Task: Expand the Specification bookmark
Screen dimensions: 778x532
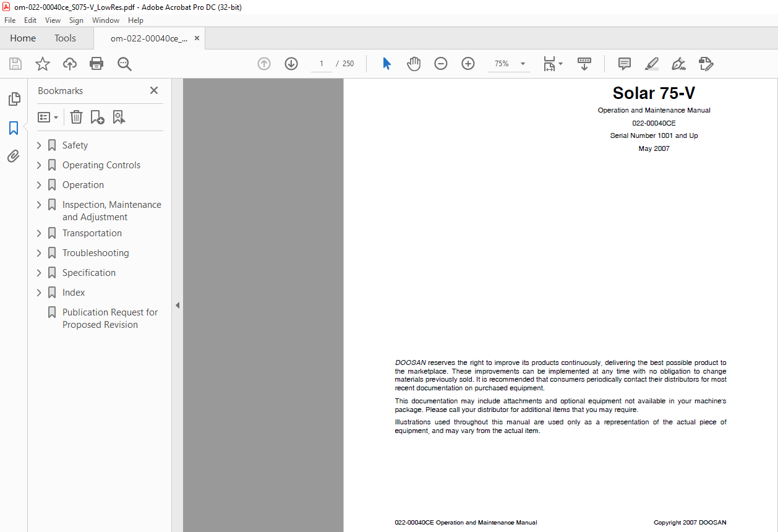Action: point(39,273)
